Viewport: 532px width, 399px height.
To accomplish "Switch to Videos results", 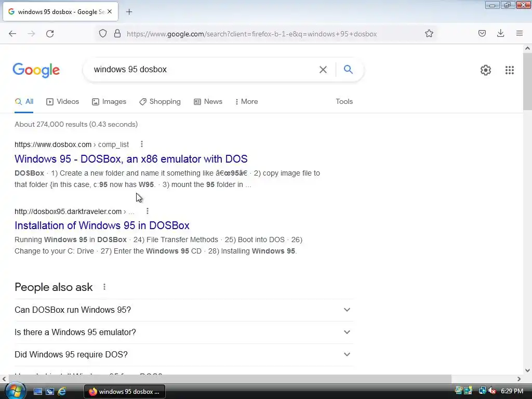I will click(x=63, y=101).
